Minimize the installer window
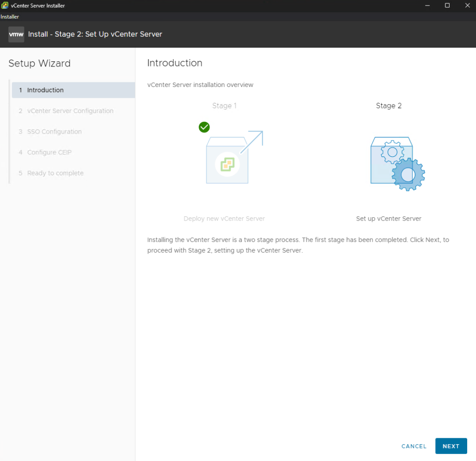Screen dimensions: 476x461 (x=427, y=6)
